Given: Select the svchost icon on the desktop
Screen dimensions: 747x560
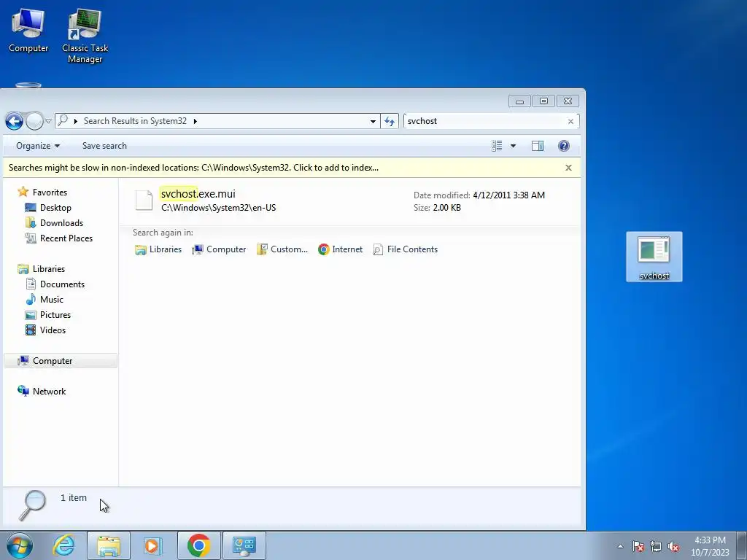Looking at the screenshot, I should pyautogui.click(x=654, y=257).
